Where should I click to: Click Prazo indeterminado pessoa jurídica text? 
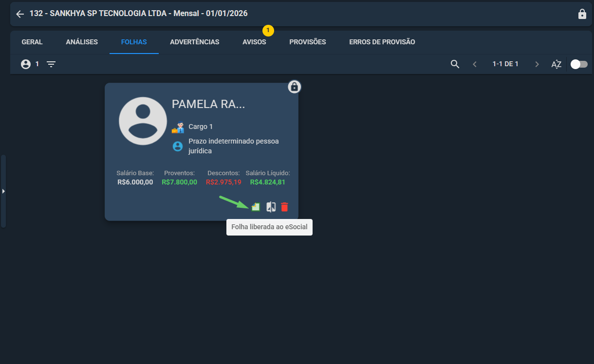(x=234, y=146)
